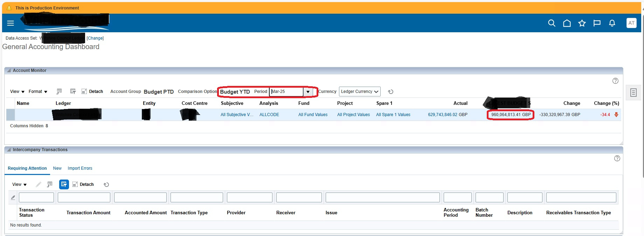Click the actual balance 629,743,846.02 link

443,115
